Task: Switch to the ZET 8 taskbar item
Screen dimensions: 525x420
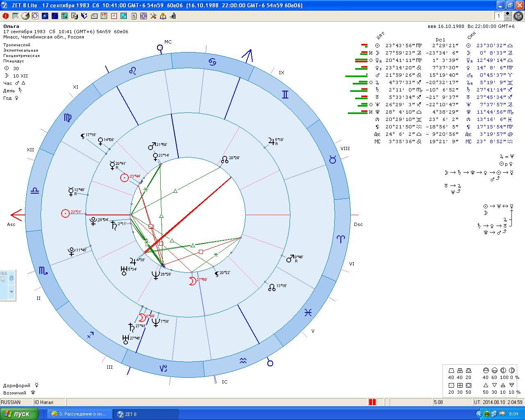Action: click(146, 414)
